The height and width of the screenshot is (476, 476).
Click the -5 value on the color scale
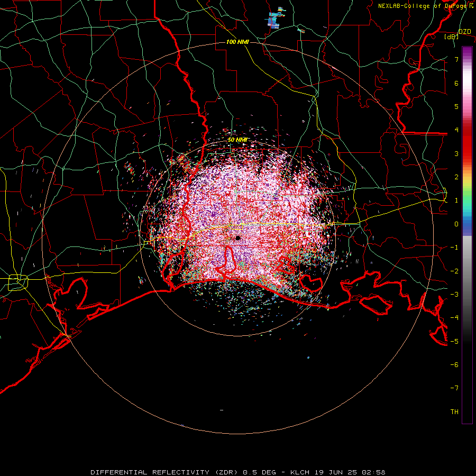point(454,342)
